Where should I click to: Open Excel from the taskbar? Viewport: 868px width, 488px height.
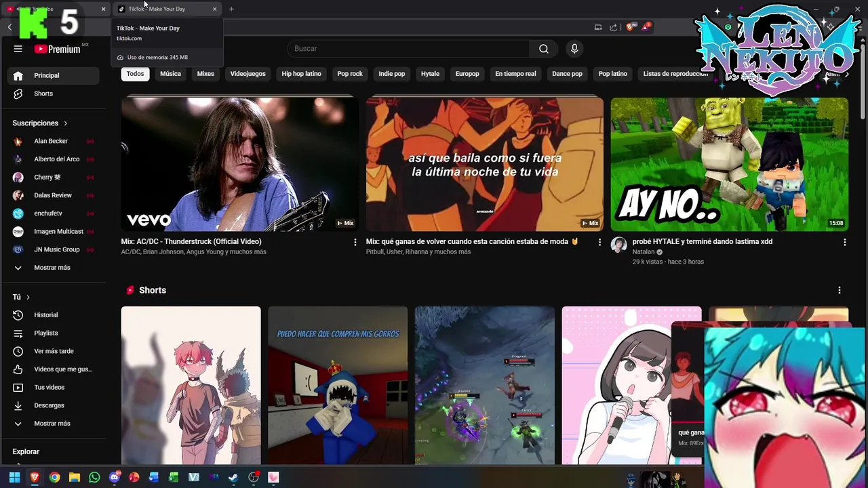point(174,477)
